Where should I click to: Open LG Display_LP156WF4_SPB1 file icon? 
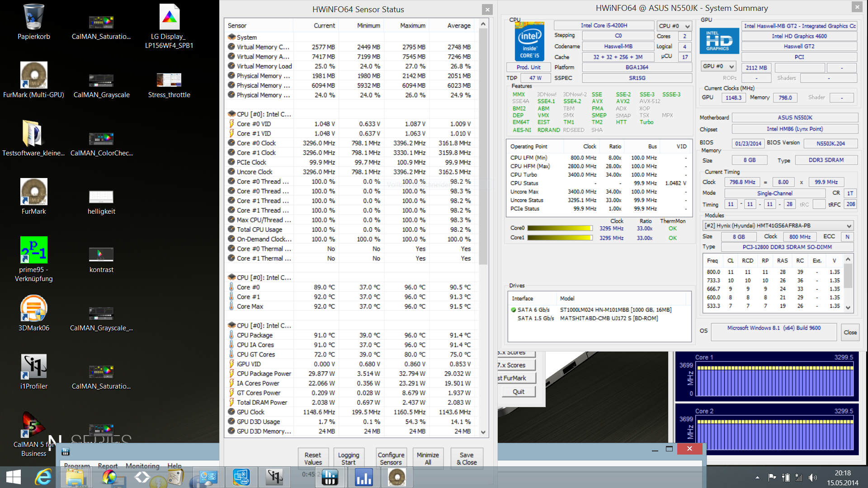169,17
